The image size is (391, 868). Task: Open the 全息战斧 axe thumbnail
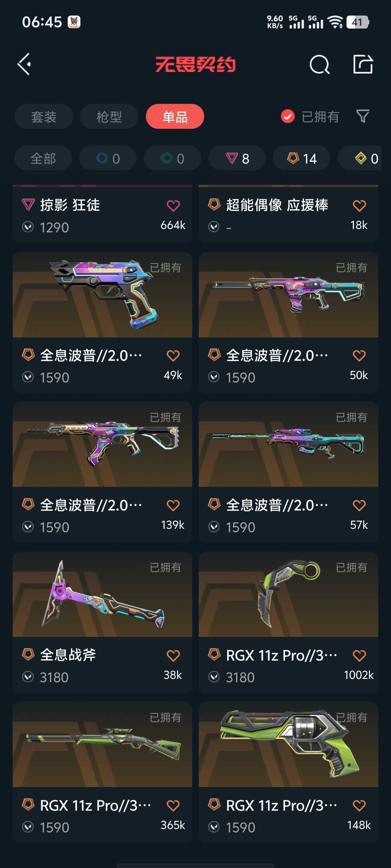click(102, 594)
